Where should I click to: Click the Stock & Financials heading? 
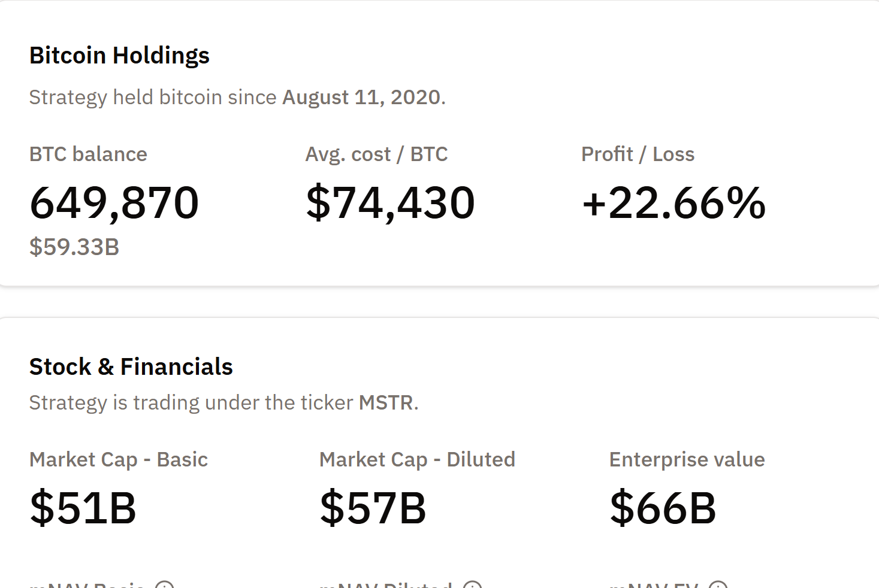[x=131, y=366]
